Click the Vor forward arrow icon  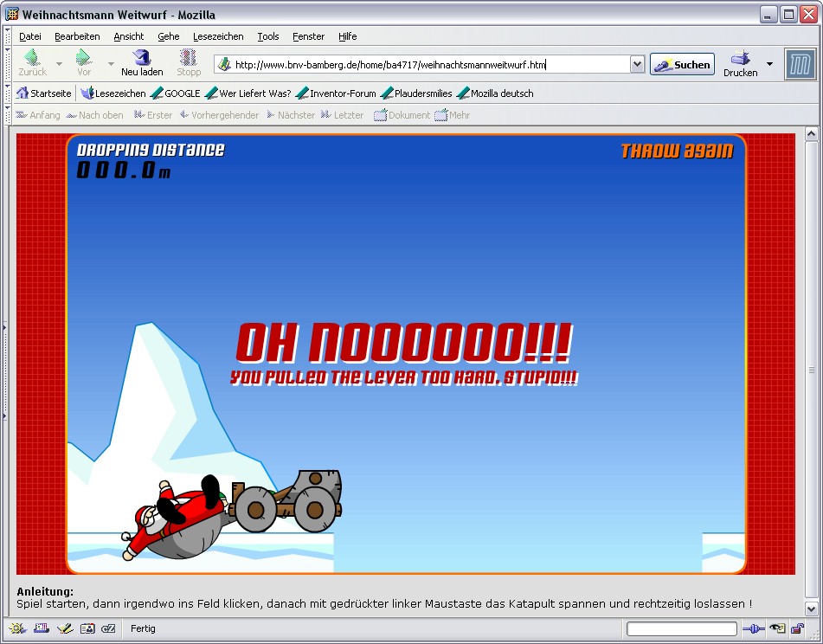pos(83,57)
